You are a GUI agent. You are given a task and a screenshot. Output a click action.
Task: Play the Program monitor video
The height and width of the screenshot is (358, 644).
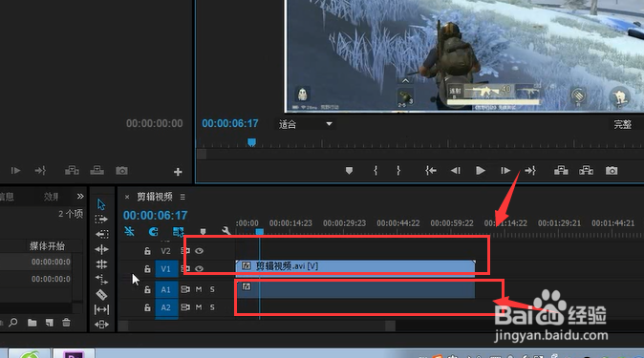tap(480, 170)
